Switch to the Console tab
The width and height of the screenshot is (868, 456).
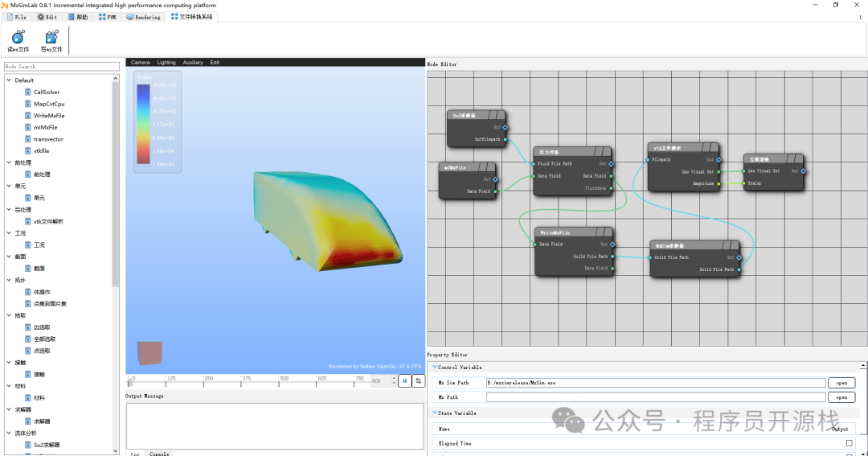pos(159,454)
